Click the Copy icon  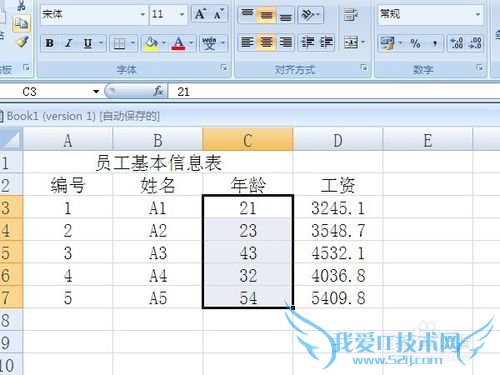(x=21, y=24)
